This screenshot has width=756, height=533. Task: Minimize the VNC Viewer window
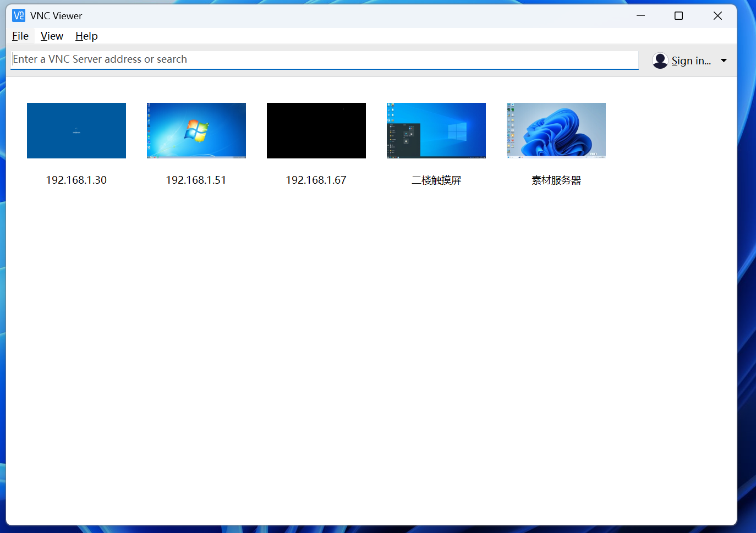(x=640, y=15)
